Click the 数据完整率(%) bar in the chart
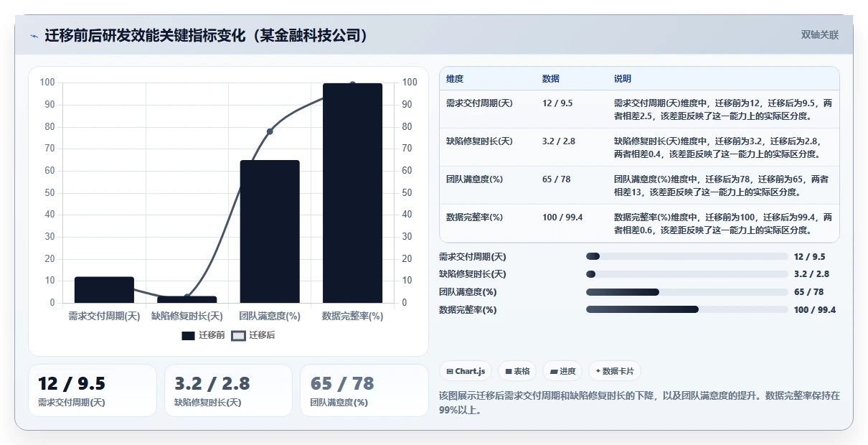The image size is (868, 445). (x=352, y=193)
